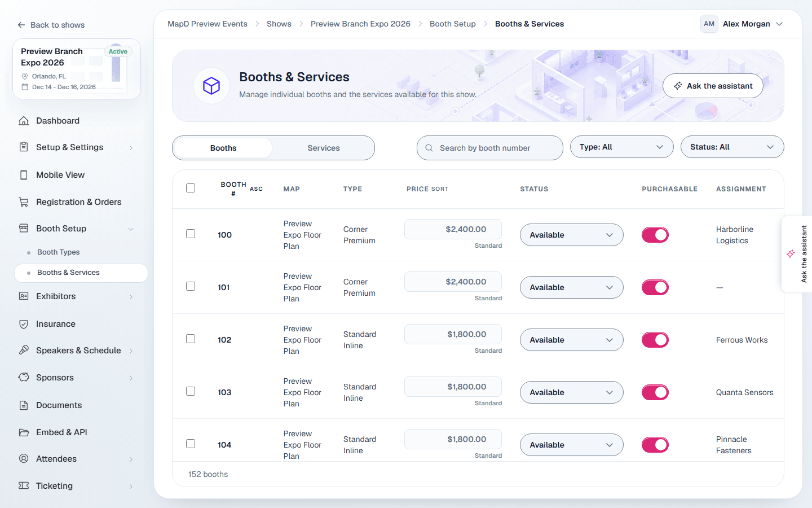Collapse the Booth Setup section chevron
This screenshot has width=812, height=508.
(x=131, y=229)
